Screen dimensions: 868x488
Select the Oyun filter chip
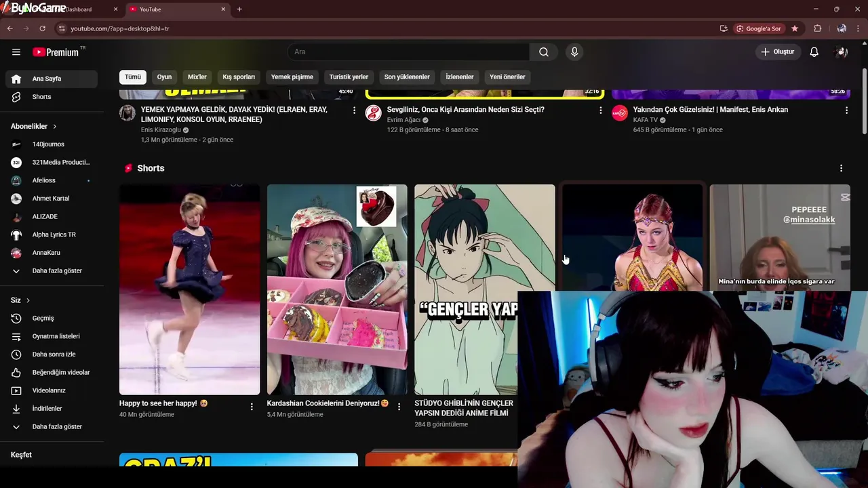[x=164, y=77]
